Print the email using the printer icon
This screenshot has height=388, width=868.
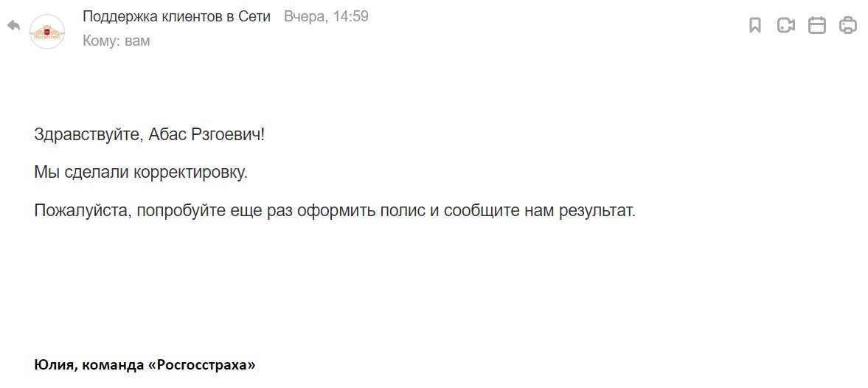[x=848, y=26]
